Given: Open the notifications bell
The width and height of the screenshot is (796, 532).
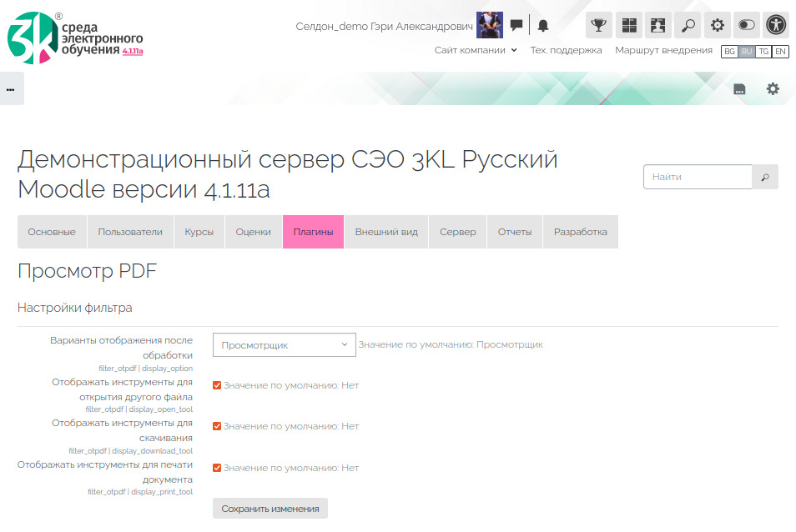Looking at the screenshot, I should click(x=542, y=25).
